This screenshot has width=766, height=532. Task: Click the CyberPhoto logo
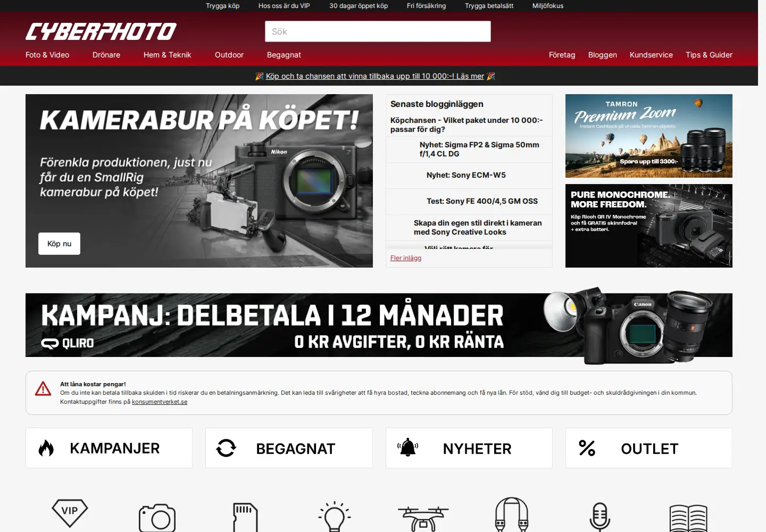[x=101, y=31]
